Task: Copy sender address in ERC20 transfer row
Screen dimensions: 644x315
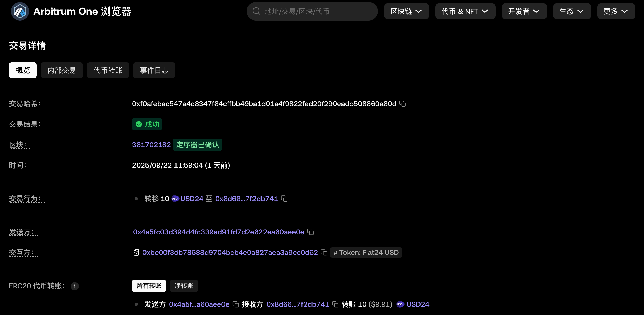Action: [236, 304]
